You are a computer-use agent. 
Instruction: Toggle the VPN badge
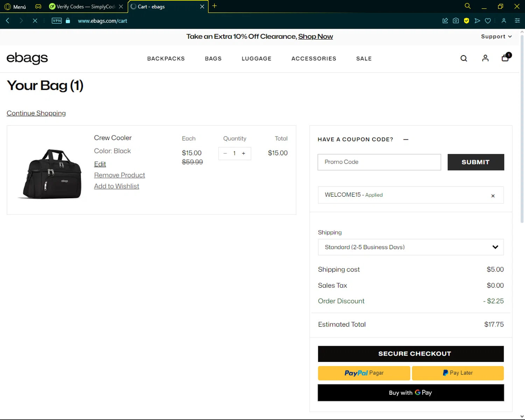pyautogui.click(x=57, y=21)
